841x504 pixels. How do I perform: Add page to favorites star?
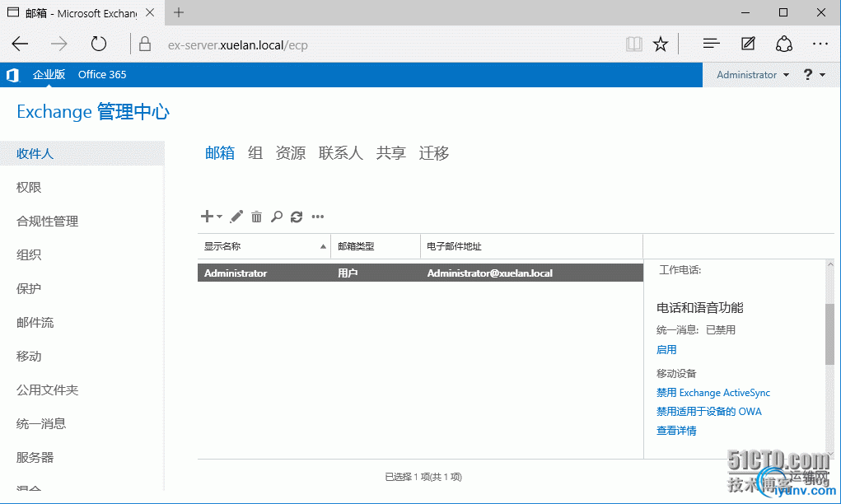(x=661, y=44)
